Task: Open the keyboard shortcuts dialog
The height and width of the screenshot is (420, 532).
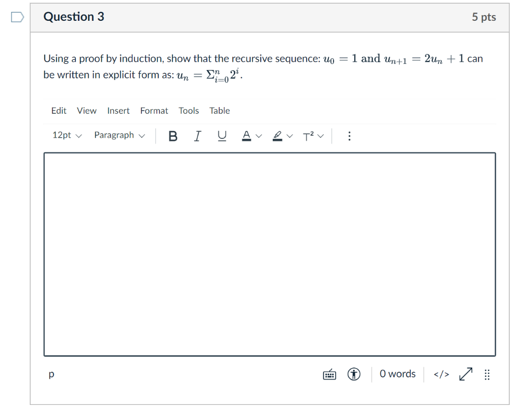Action: coord(329,374)
